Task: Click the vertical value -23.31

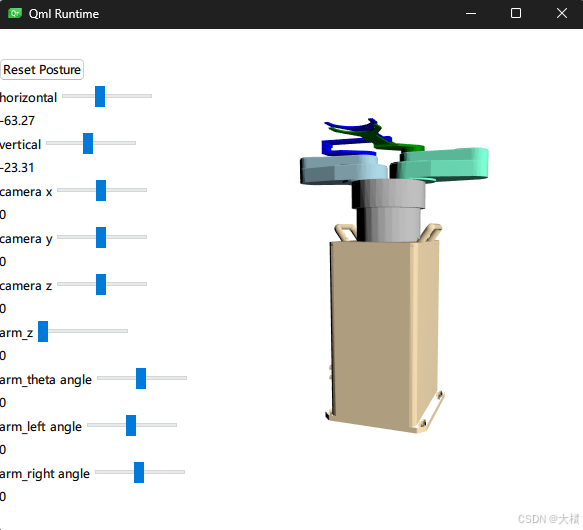Action: pos(17,168)
